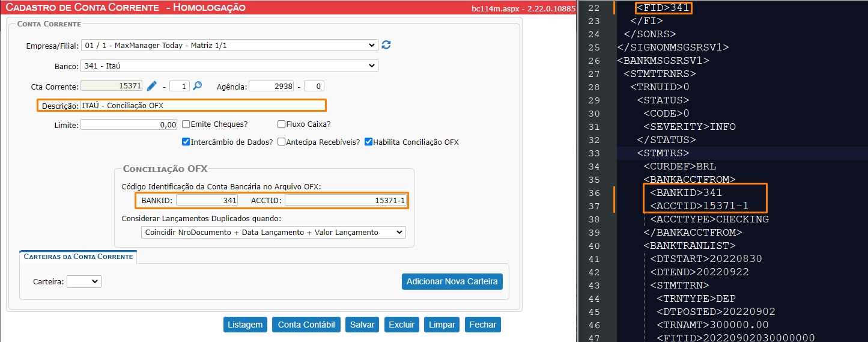This screenshot has width=868, height=342.
Task: Click the bc114m.aspx version text in header
Action: tap(524, 8)
